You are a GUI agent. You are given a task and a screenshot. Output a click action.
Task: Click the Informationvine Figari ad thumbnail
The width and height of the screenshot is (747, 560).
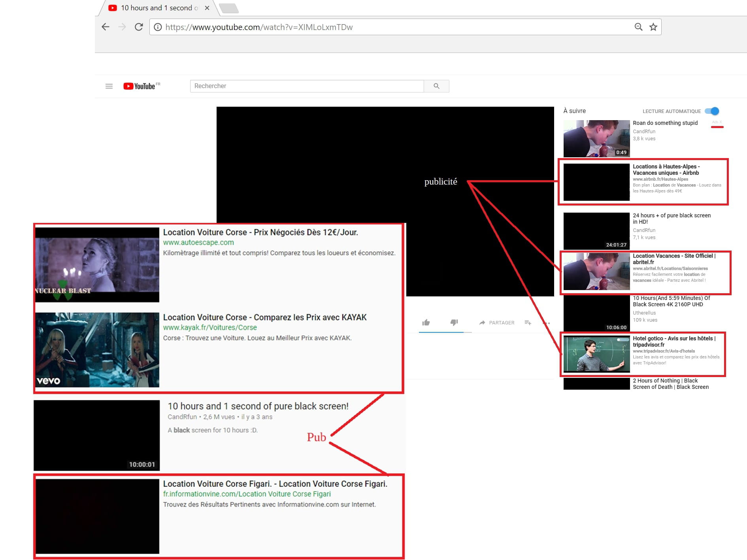pos(97,517)
